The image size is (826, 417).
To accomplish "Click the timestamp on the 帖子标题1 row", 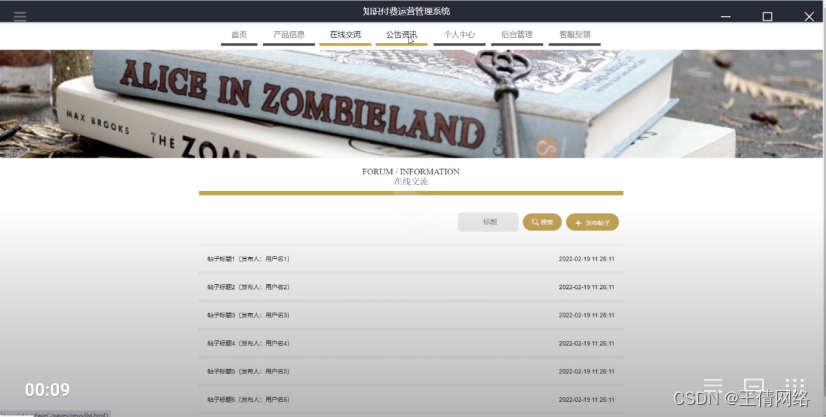I will coord(586,259).
